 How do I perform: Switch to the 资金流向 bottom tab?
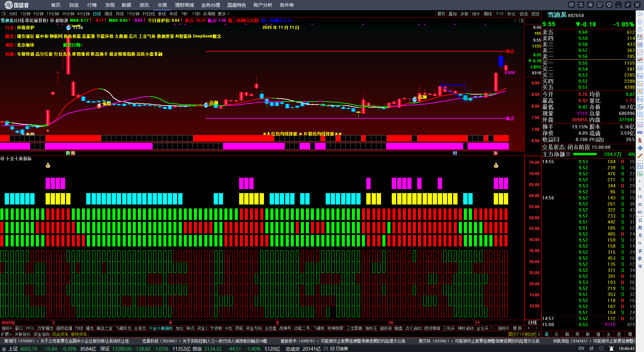pos(41,334)
